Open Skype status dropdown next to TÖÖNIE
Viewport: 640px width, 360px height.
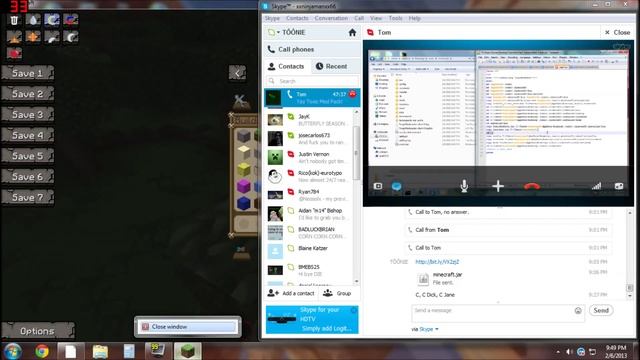273,32
